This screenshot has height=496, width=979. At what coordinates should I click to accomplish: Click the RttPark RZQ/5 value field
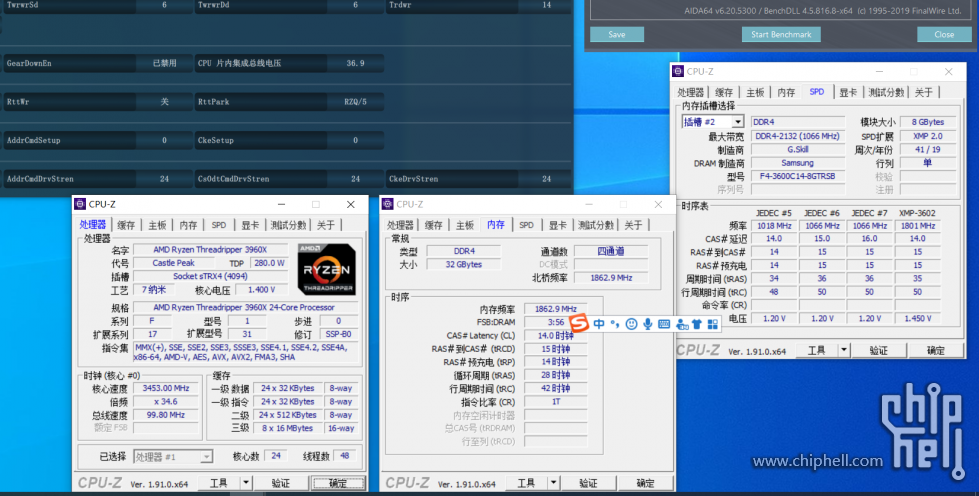click(355, 102)
